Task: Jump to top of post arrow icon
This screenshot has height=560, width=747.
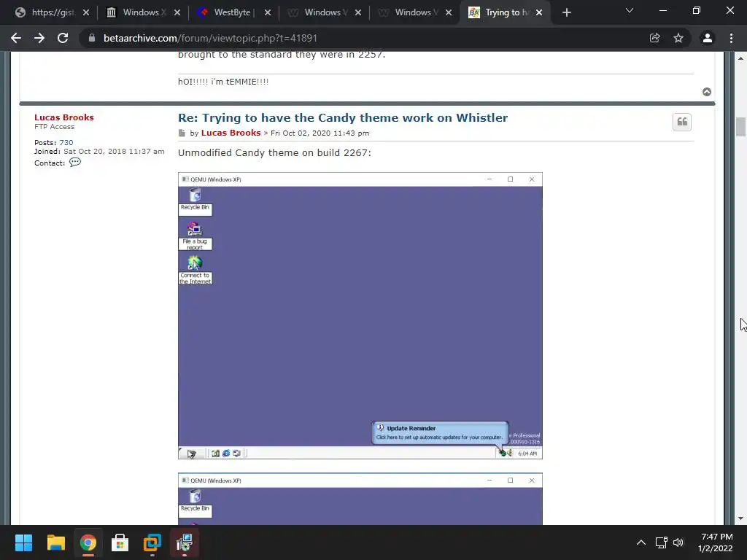Action: [707, 92]
